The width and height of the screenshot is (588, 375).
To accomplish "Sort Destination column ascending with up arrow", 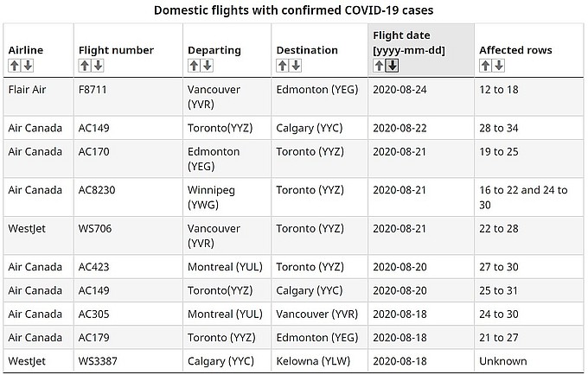I will [283, 66].
